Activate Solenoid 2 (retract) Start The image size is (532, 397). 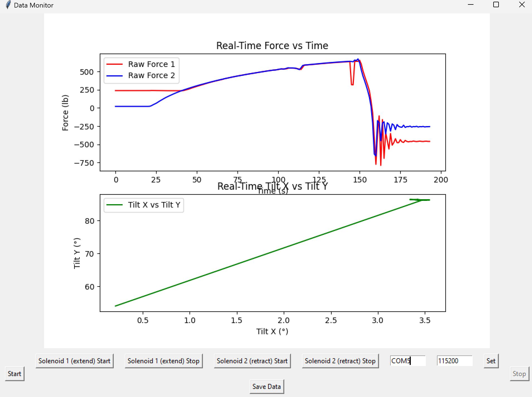point(252,361)
